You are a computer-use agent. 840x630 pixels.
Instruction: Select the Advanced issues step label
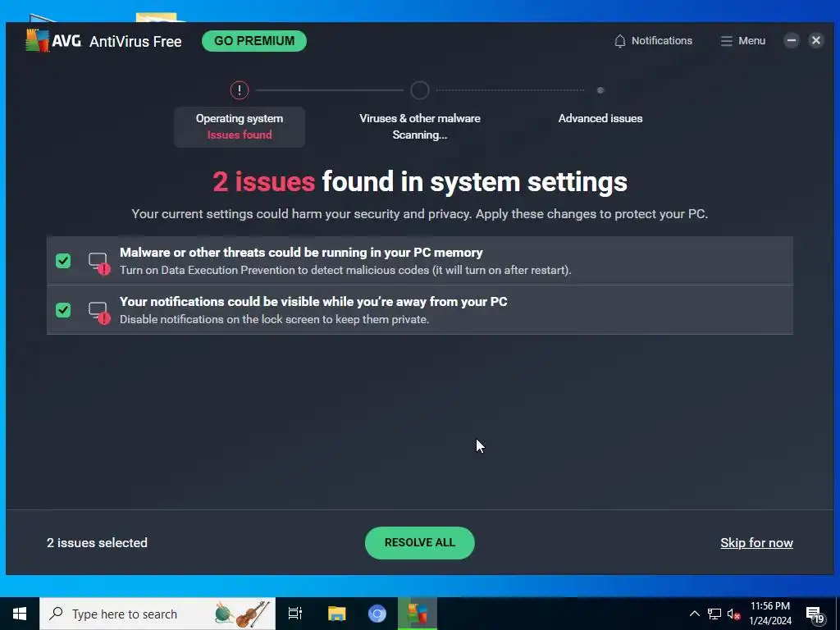tap(600, 118)
